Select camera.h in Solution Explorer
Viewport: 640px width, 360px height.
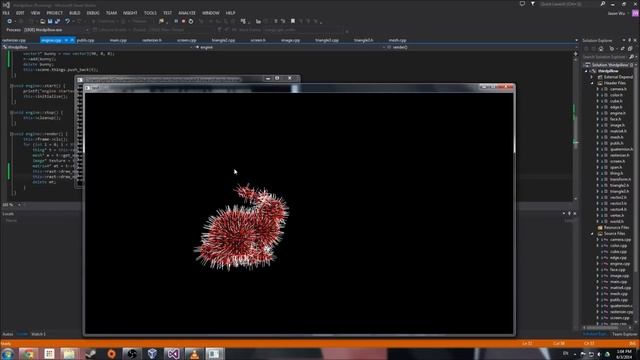[x=618, y=89]
